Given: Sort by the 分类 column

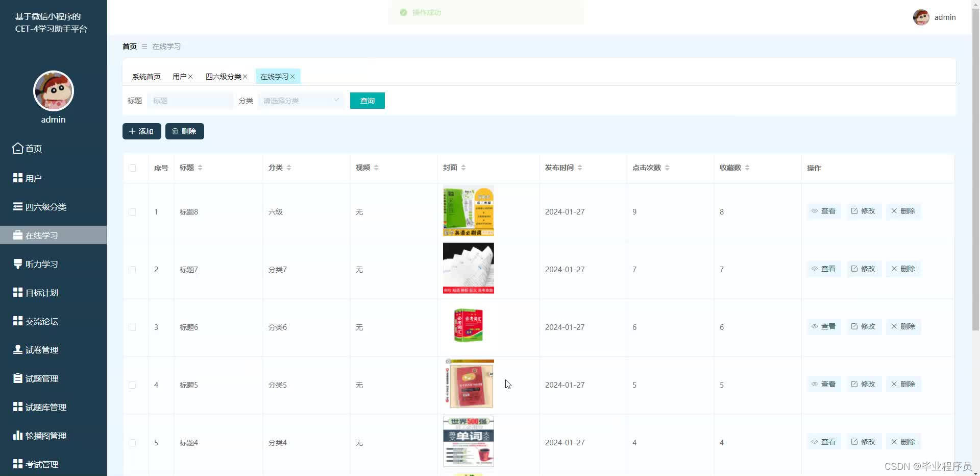Looking at the screenshot, I should coord(289,168).
